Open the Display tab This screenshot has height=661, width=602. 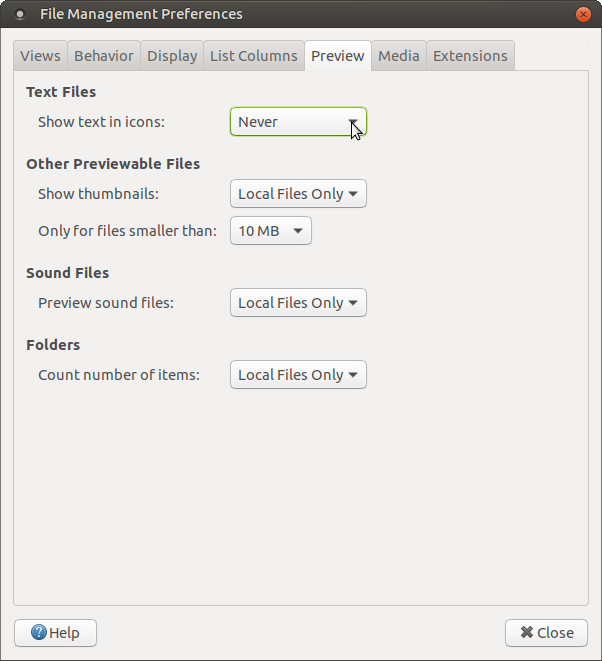coord(172,56)
